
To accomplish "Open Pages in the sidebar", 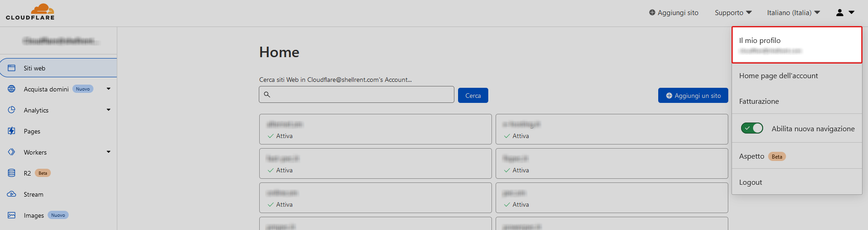I will tap(59, 131).
